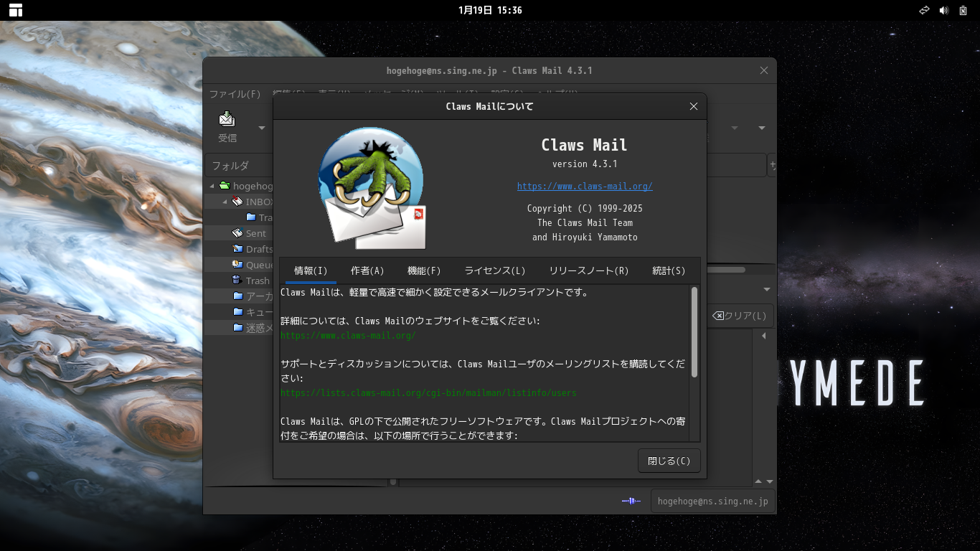Collapse the hogehoge account tree node

(x=212, y=186)
